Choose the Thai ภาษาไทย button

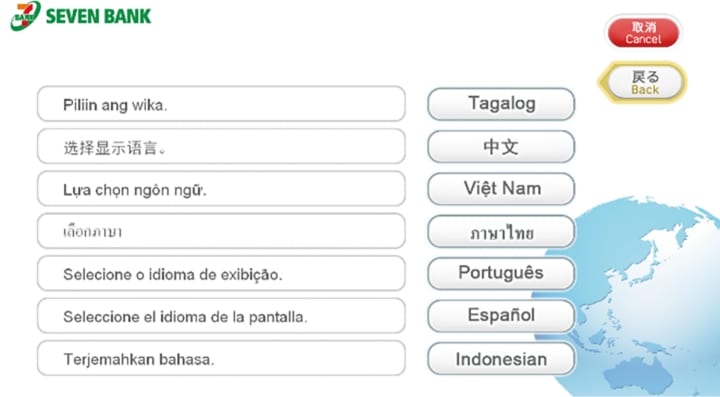(501, 232)
